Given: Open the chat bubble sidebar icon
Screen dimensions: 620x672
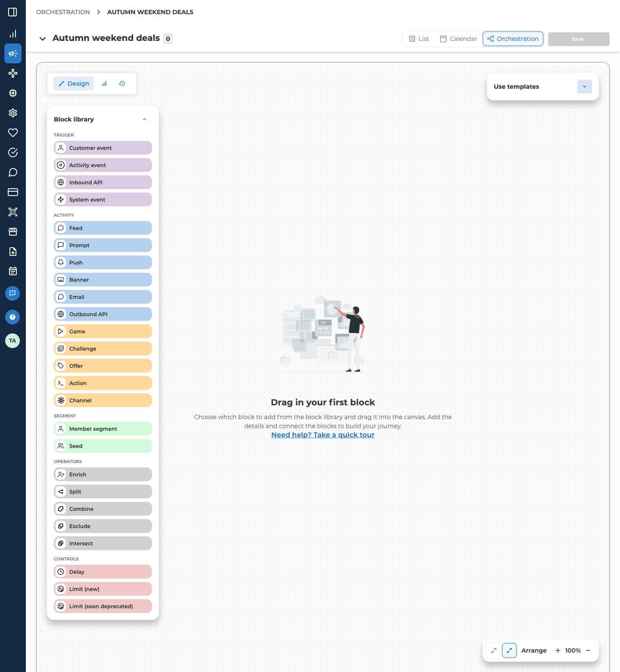Looking at the screenshot, I should coord(12,172).
